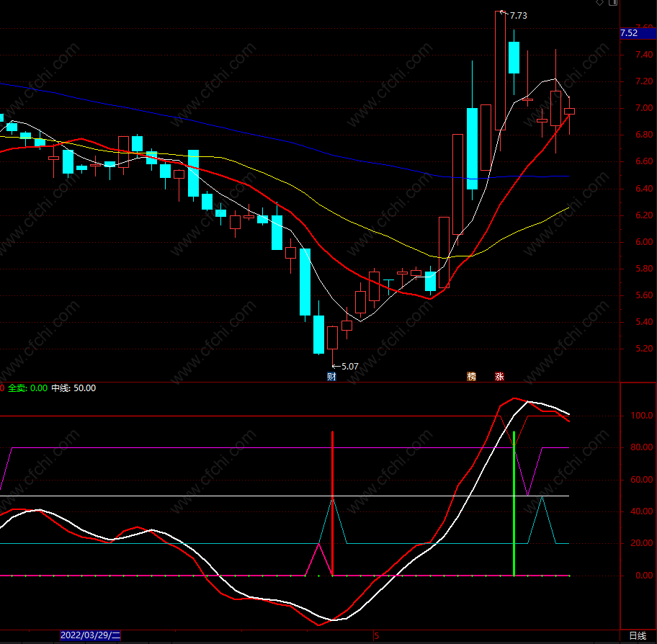Click the 5.40 price axis label

click(x=644, y=322)
